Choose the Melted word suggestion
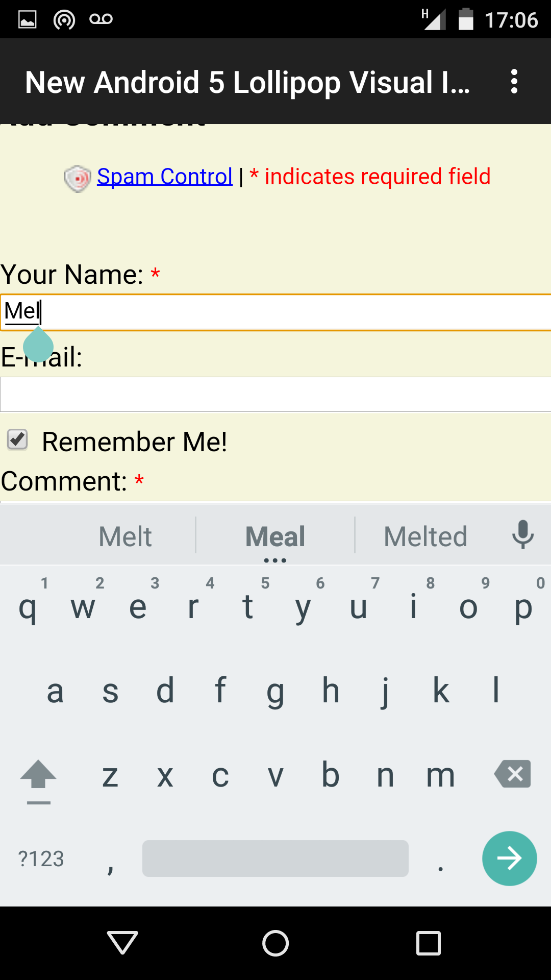This screenshot has width=551, height=980. (425, 536)
